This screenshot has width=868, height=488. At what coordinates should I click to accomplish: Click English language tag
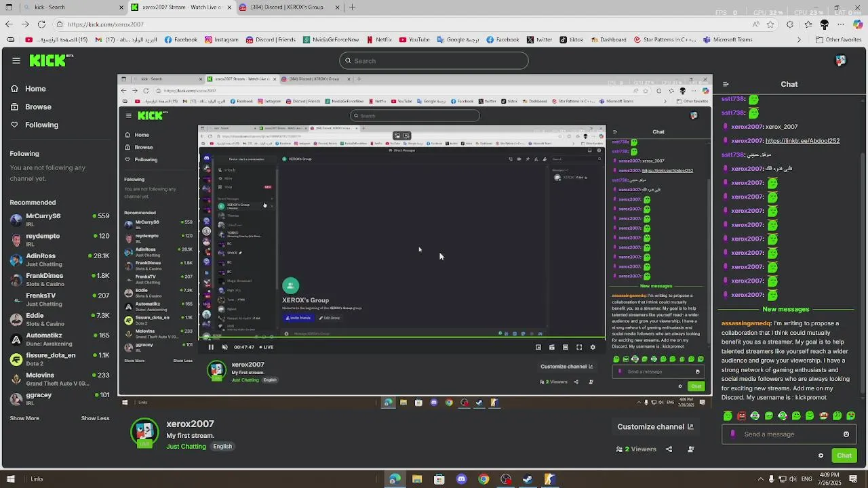[x=222, y=447]
